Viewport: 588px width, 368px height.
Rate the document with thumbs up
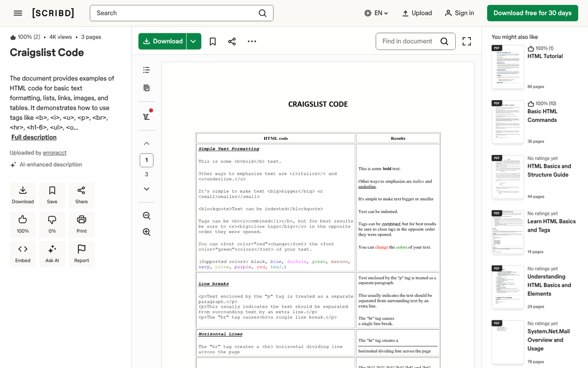click(x=23, y=224)
